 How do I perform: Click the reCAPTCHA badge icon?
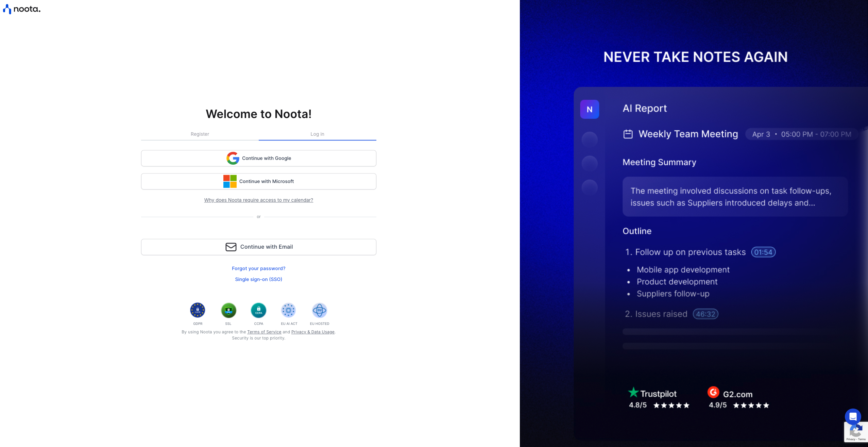[856, 431]
